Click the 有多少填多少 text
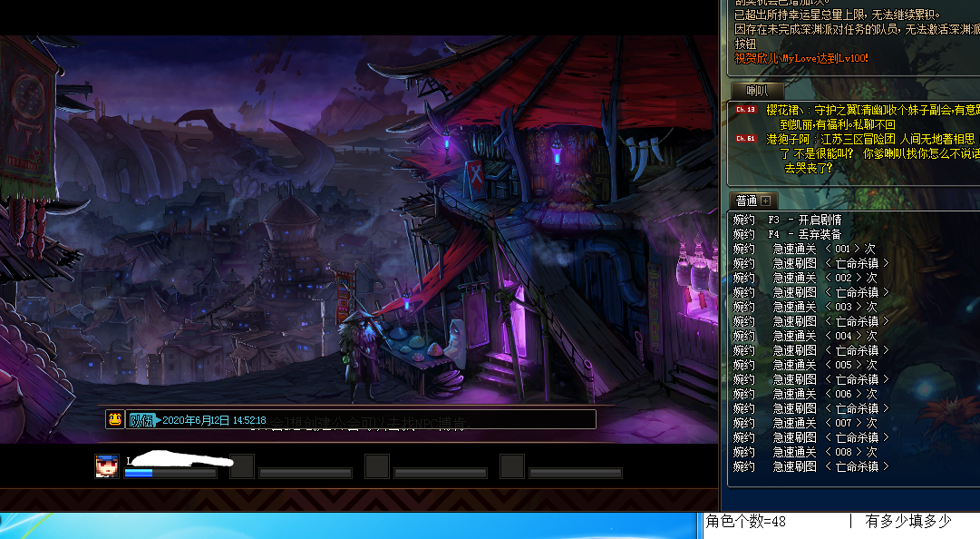 click(x=908, y=521)
